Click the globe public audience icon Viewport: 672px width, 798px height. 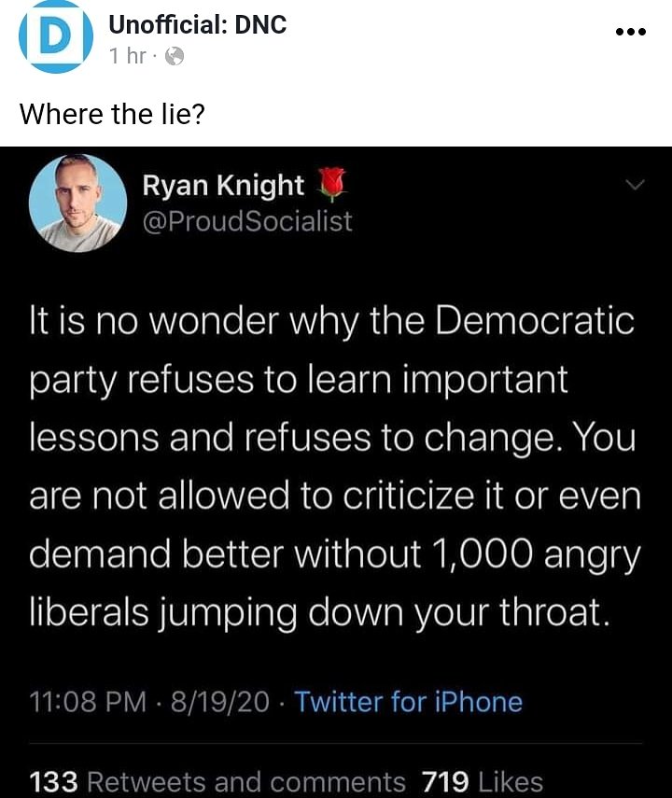point(174,57)
